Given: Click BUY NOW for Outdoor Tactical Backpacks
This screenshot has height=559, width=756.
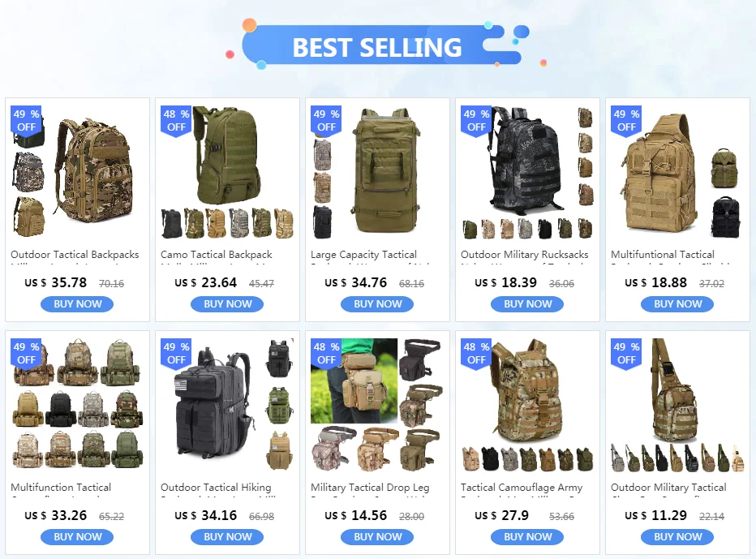Looking at the screenshot, I should tap(77, 304).
